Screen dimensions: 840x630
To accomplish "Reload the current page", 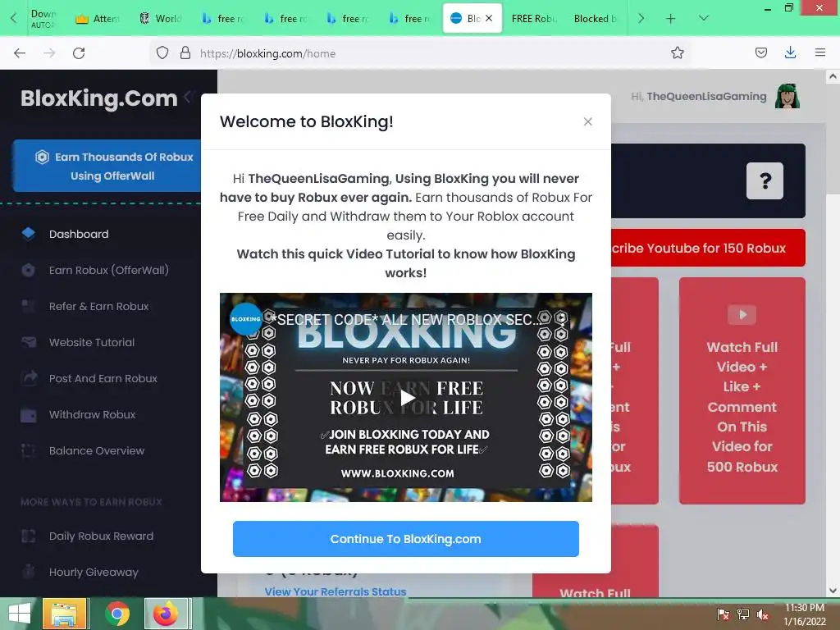I will (79, 53).
